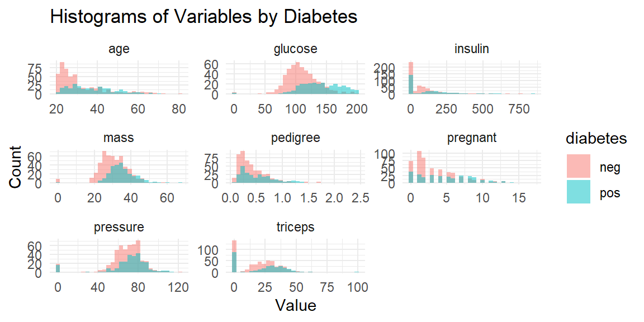Click the bar at zero in the mass histogram

58,181
